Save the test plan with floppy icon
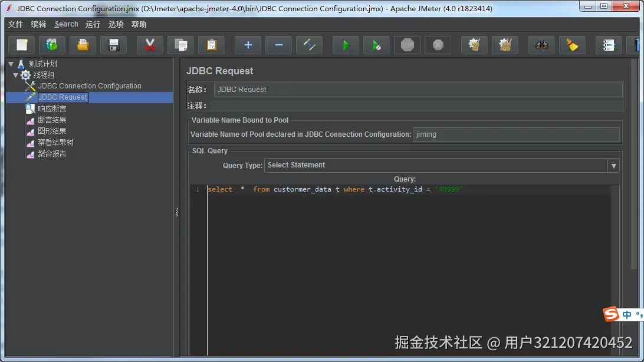The width and height of the screenshot is (644, 362). 114,45
